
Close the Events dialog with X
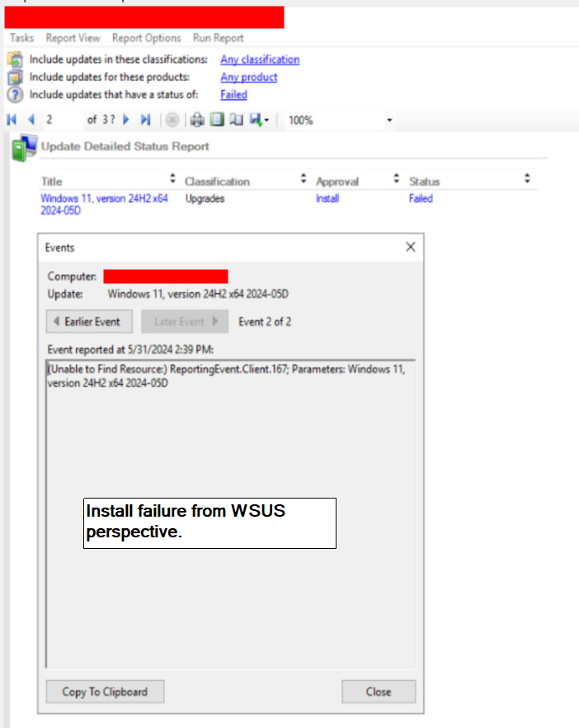click(x=411, y=247)
